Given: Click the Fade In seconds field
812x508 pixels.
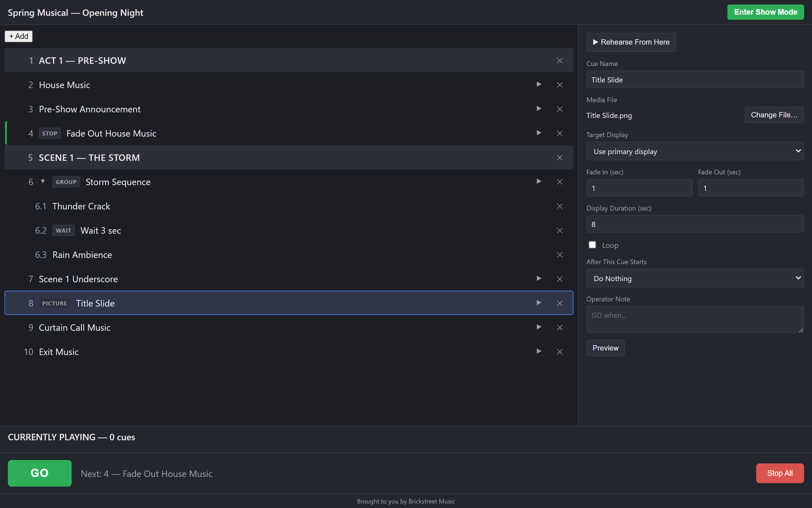Looking at the screenshot, I should 639,188.
